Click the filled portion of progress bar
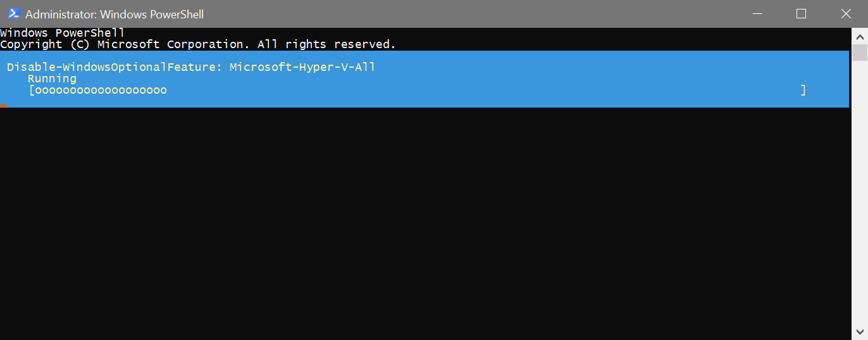 (x=101, y=91)
